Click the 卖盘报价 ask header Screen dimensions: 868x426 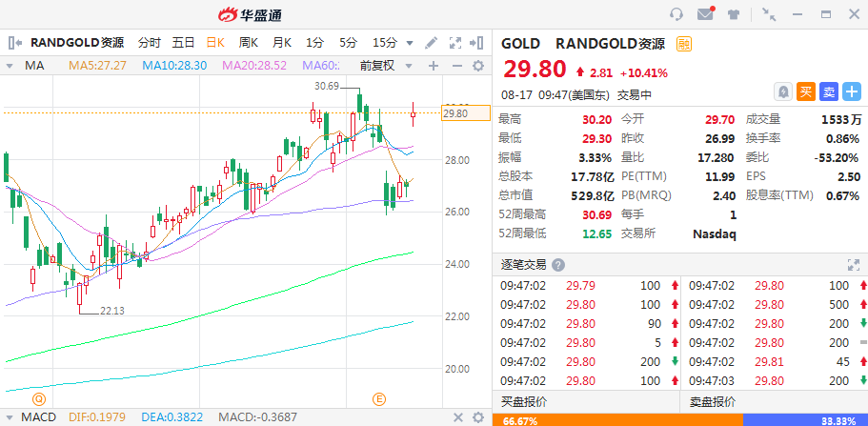[713, 401]
